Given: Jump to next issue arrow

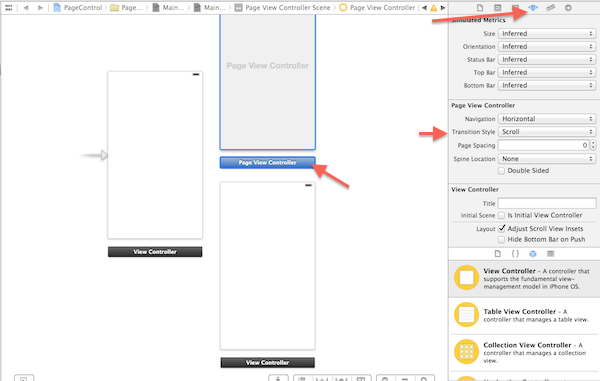Looking at the screenshot, I should pyautogui.click(x=443, y=8).
